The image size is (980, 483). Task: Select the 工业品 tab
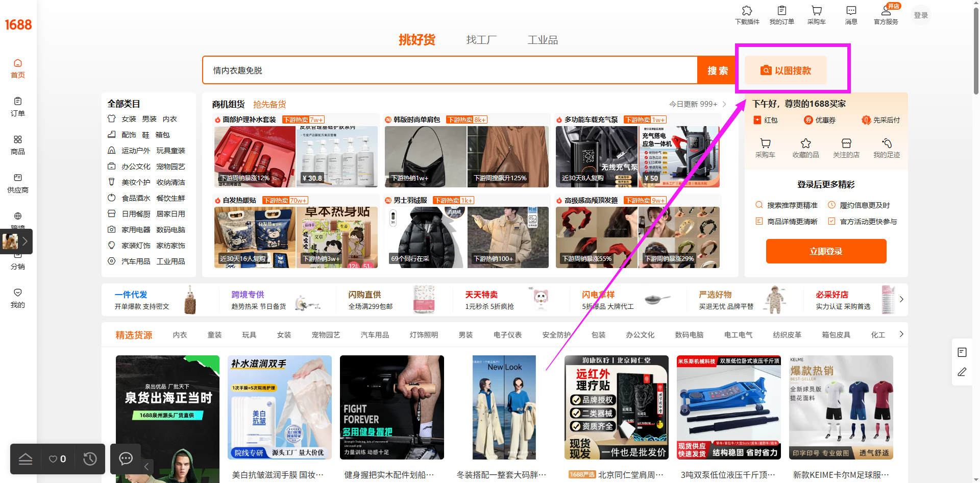[542, 40]
